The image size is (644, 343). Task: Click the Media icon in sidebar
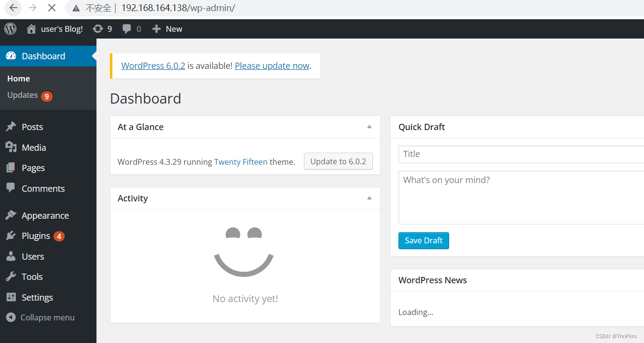point(11,147)
